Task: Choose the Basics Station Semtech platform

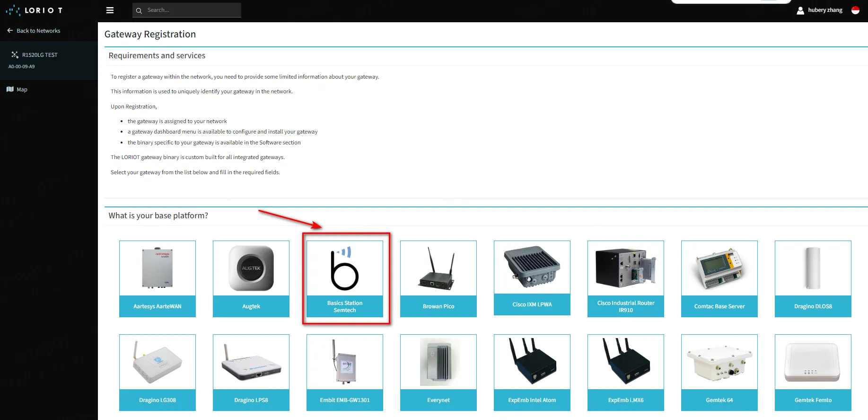Action: click(x=345, y=278)
